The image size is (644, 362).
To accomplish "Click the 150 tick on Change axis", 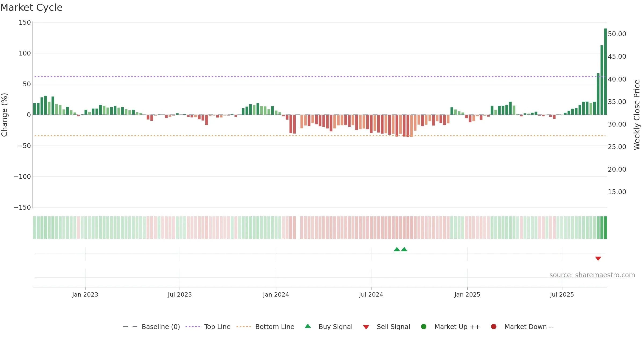I will (25, 23).
